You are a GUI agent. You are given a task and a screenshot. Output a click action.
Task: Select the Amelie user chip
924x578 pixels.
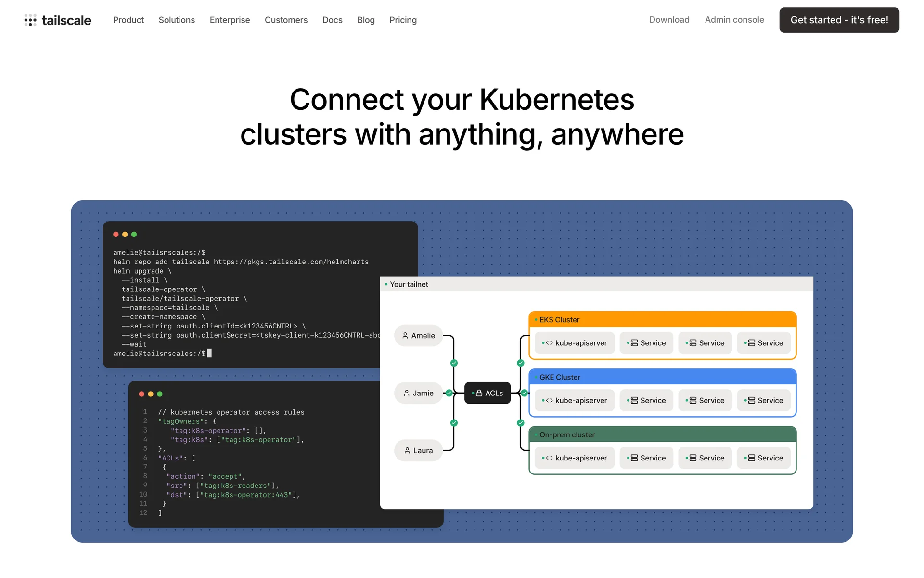[x=418, y=336]
